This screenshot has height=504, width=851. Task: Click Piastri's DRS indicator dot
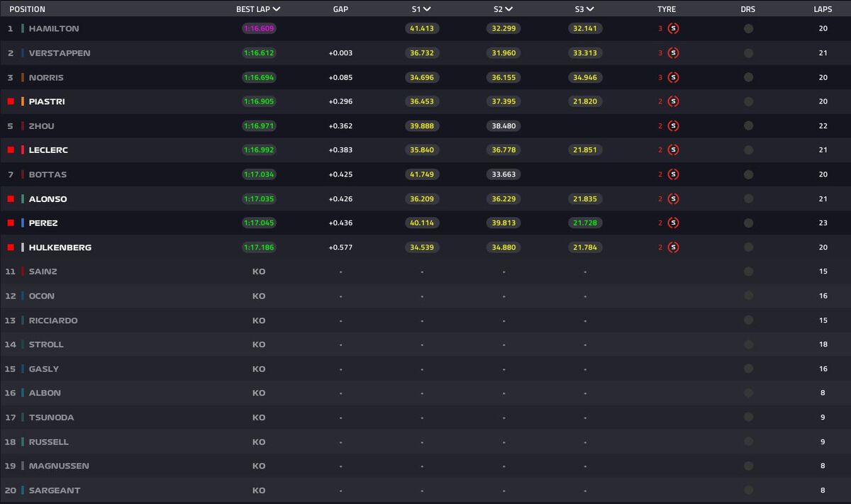click(748, 101)
